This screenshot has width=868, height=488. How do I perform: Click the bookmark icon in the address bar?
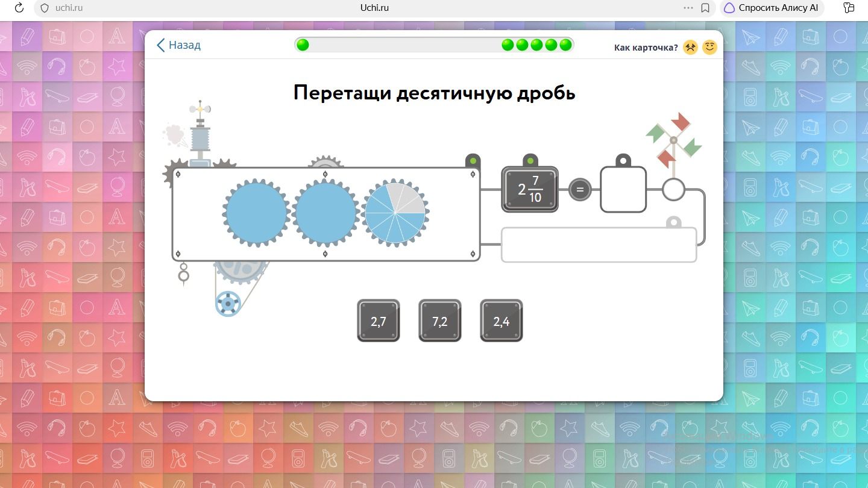pyautogui.click(x=705, y=8)
